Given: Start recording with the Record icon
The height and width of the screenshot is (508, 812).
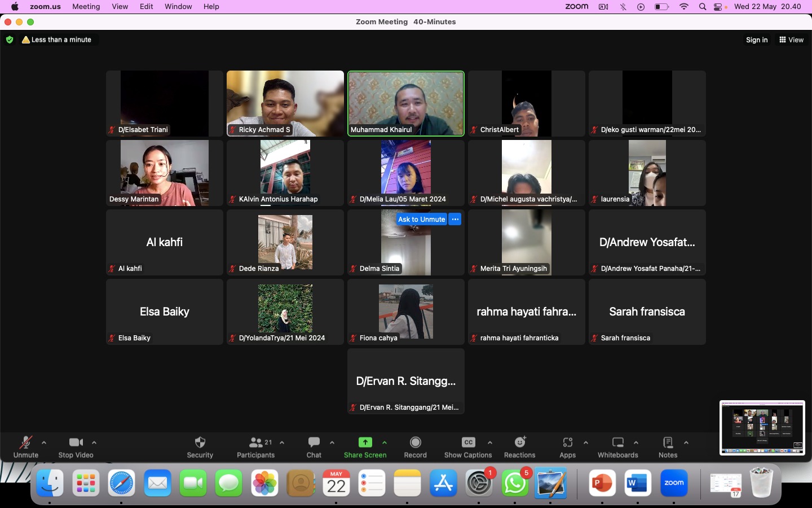Looking at the screenshot, I should 416,442.
